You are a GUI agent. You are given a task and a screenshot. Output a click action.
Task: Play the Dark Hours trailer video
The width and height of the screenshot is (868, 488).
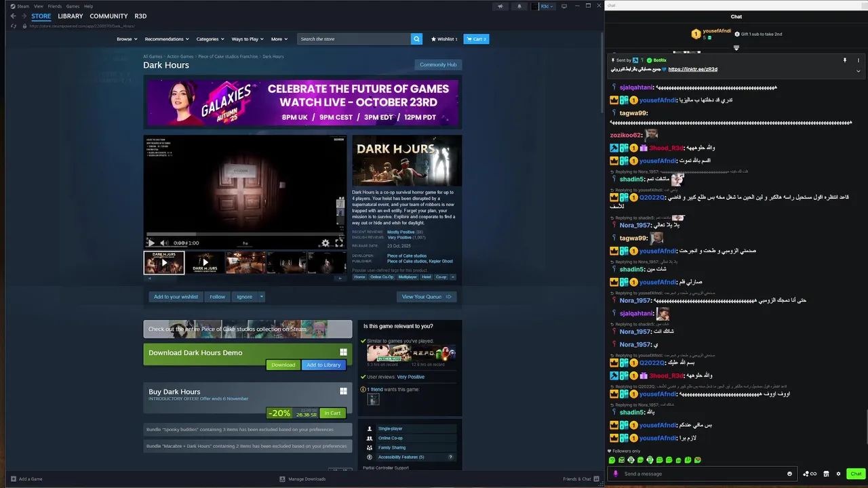(151, 243)
